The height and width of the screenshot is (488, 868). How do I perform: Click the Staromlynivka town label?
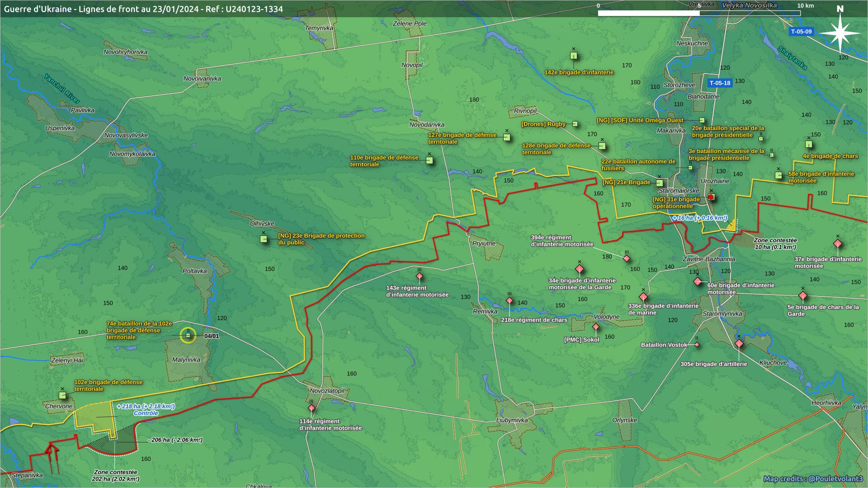pos(722,314)
